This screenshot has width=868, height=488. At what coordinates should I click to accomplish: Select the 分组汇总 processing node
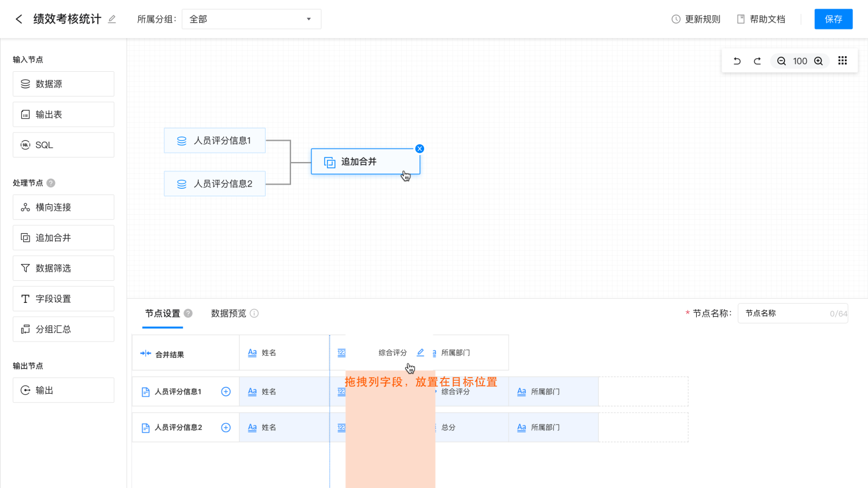coord(64,329)
